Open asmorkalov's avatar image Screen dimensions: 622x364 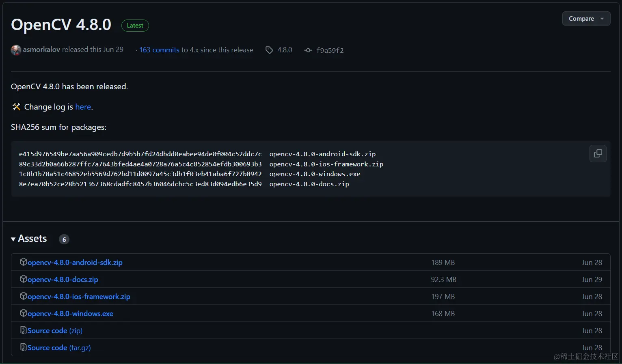click(16, 50)
